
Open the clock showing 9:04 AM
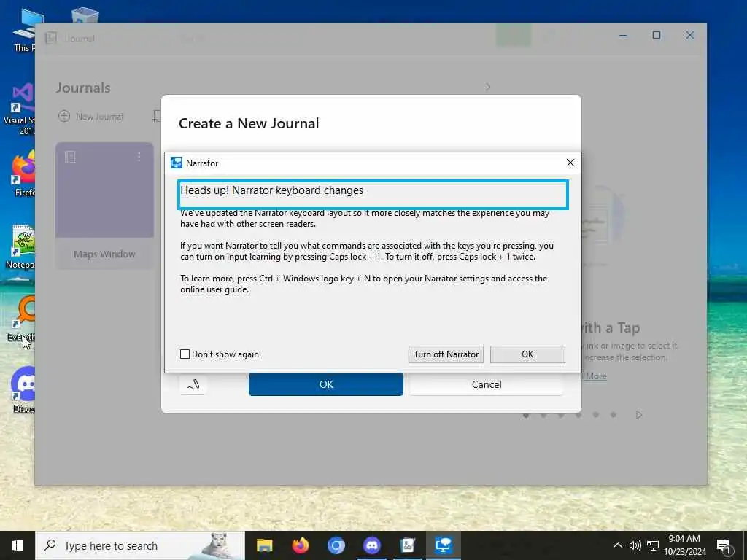tap(684, 545)
